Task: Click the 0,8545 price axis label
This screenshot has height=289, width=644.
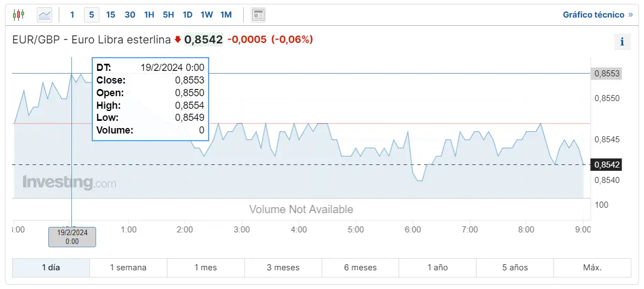Action: point(606,140)
